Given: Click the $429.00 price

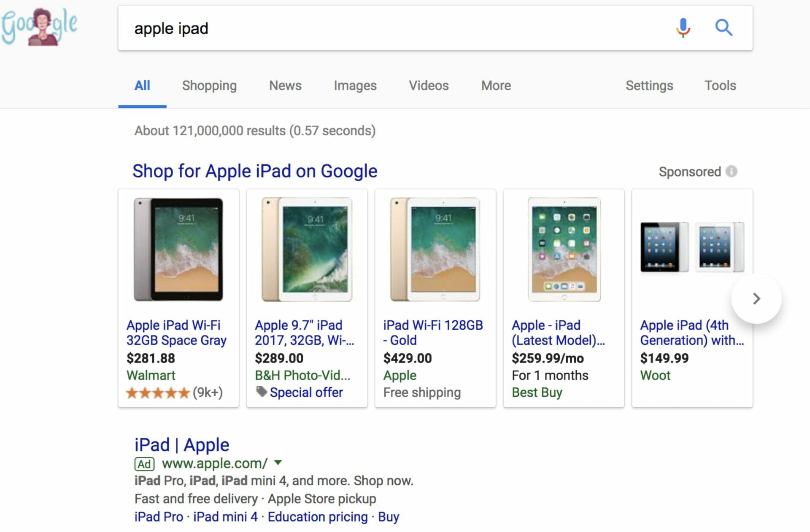Looking at the screenshot, I should [408, 358].
